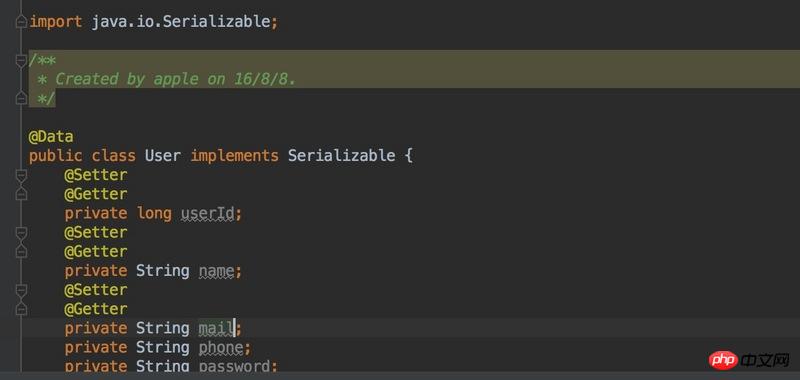The image size is (800, 380).
Task: Click the red php logo watermark
Action: [723, 361]
